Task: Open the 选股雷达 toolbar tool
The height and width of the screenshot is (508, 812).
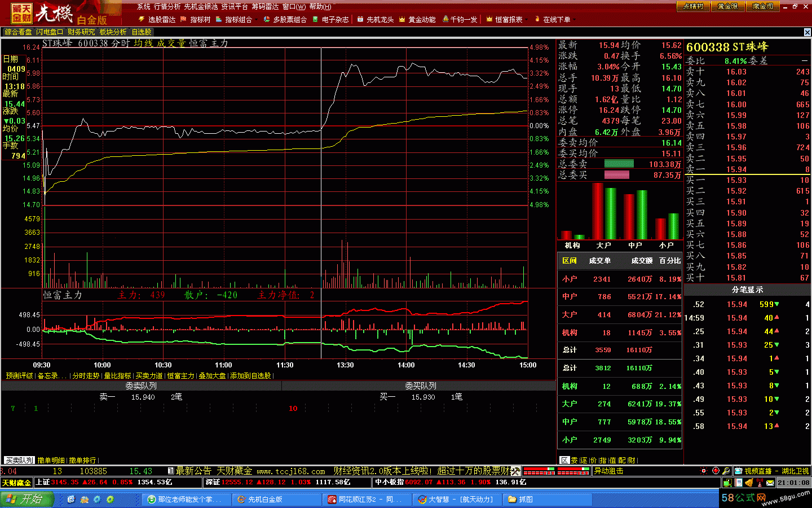Action: 157,19
